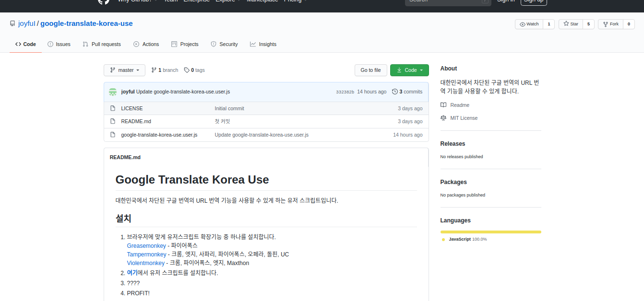Click the Initial commit message
644x301 pixels.
229,108
